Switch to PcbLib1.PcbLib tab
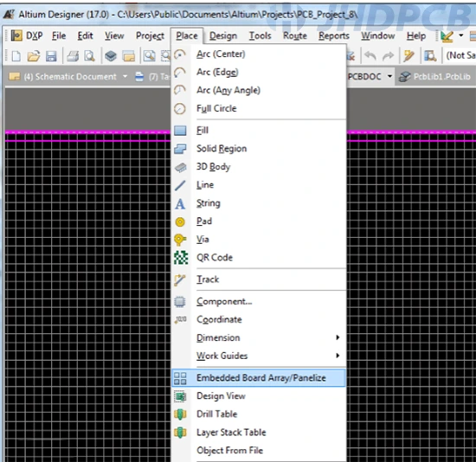This screenshot has height=462, width=476. click(435, 76)
